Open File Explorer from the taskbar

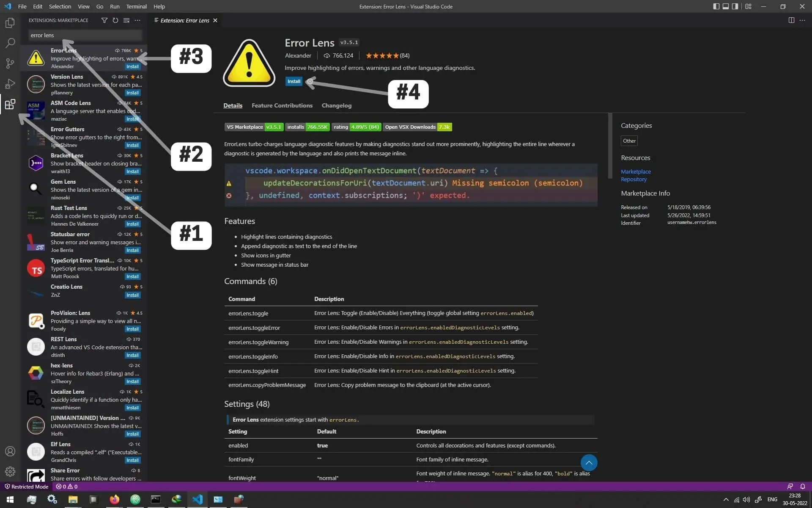click(x=73, y=500)
